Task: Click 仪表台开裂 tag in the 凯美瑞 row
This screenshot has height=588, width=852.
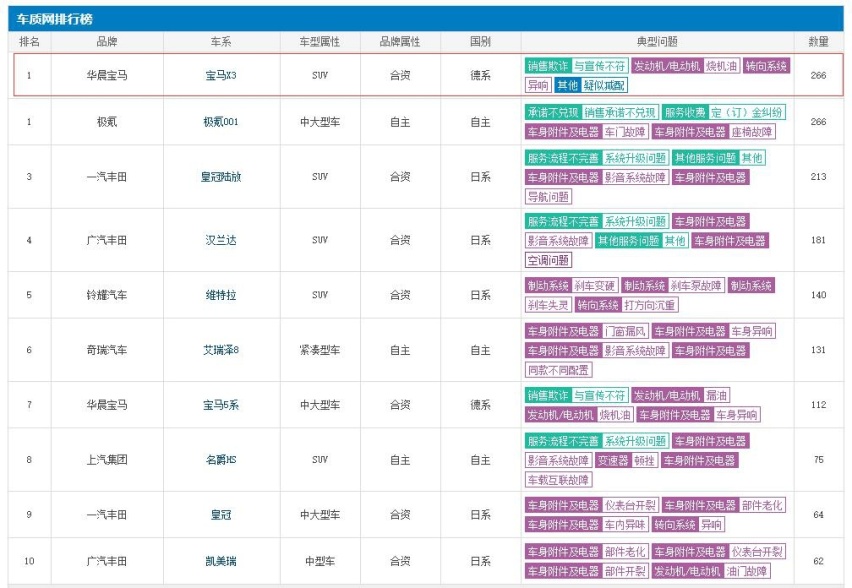Action: pyautogui.click(x=757, y=552)
